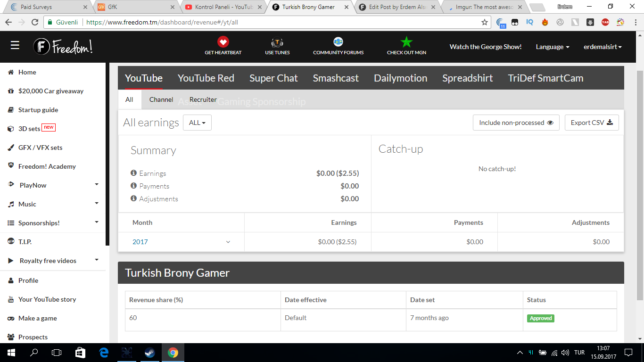Click the Freedom! logo
This screenshot has width=644, height=362.
pos(63,46)
